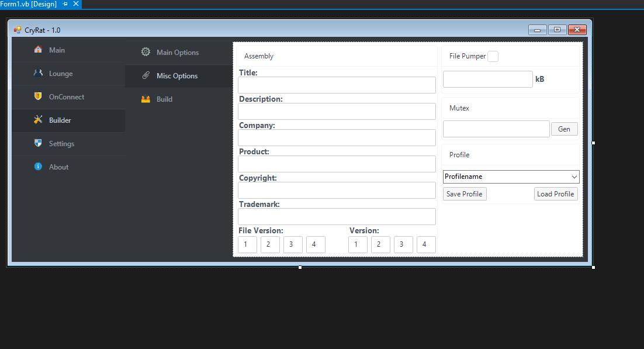Click the Assembly section header
Viewport: 644px width, 349px height.
(x=259, y=56)
